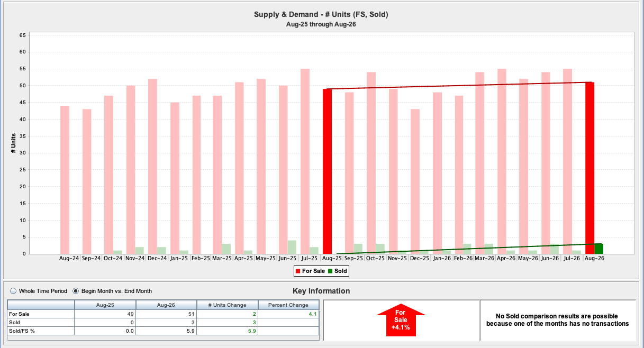The width and height of the screenshot is (644, 348).
Task: Click the green Sold legend swatch
Action: 330,271
